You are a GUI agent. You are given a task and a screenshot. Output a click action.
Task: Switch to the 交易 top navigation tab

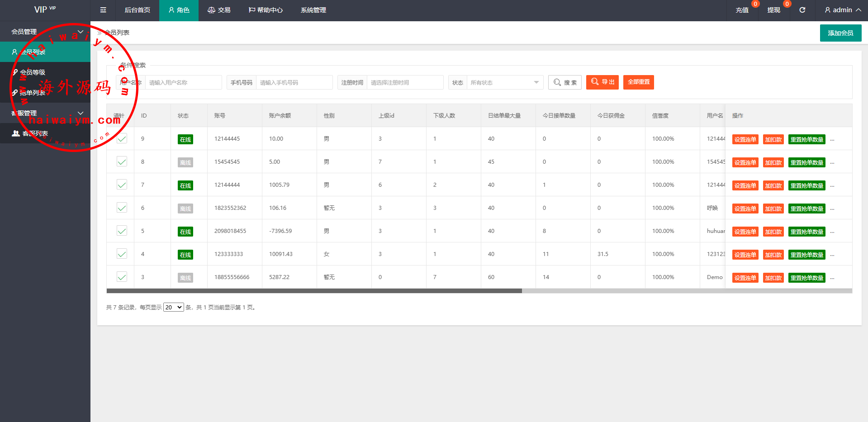coord(219,10)
